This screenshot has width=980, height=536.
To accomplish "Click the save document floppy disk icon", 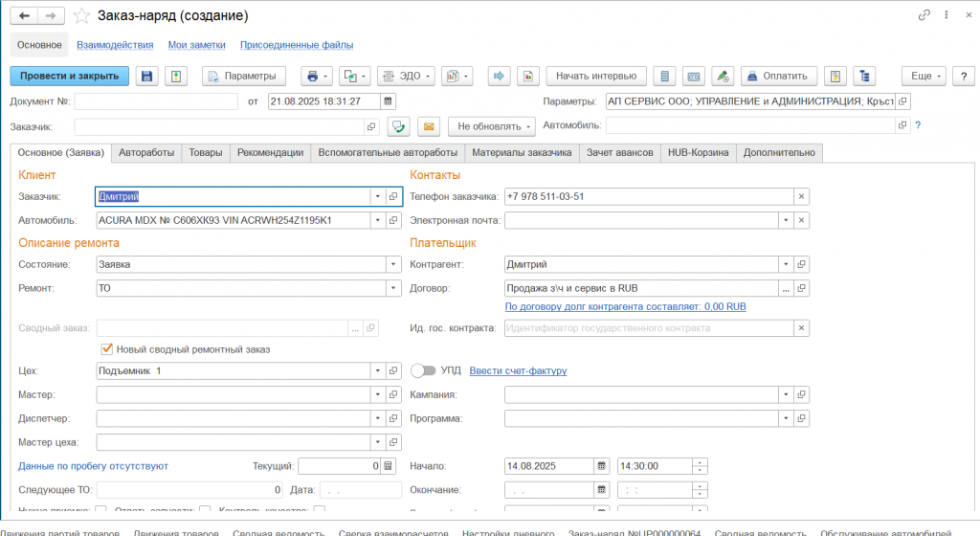I will pyautogui.click(x=146, y=77).
